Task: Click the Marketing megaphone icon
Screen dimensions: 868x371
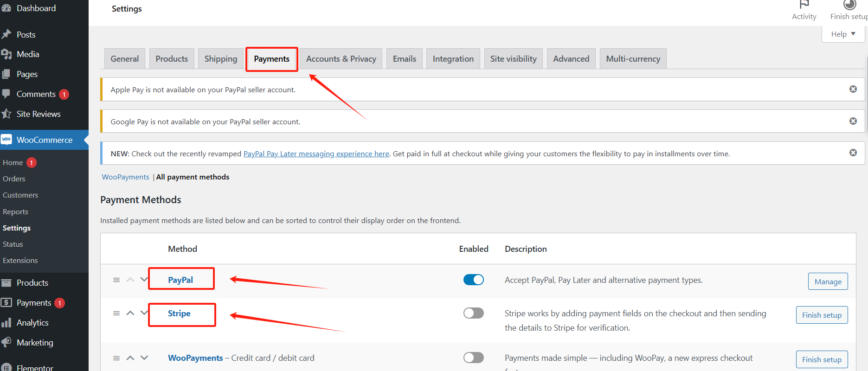Action: point(6,343)
